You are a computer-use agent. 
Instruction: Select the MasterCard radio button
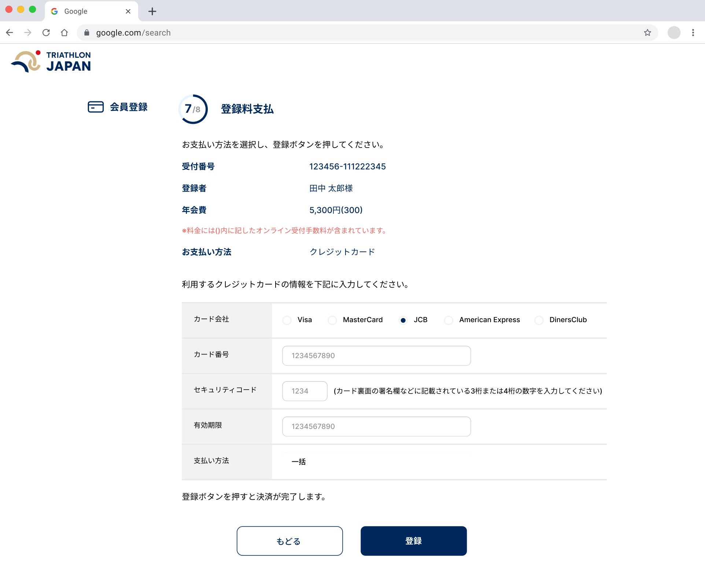332,320
